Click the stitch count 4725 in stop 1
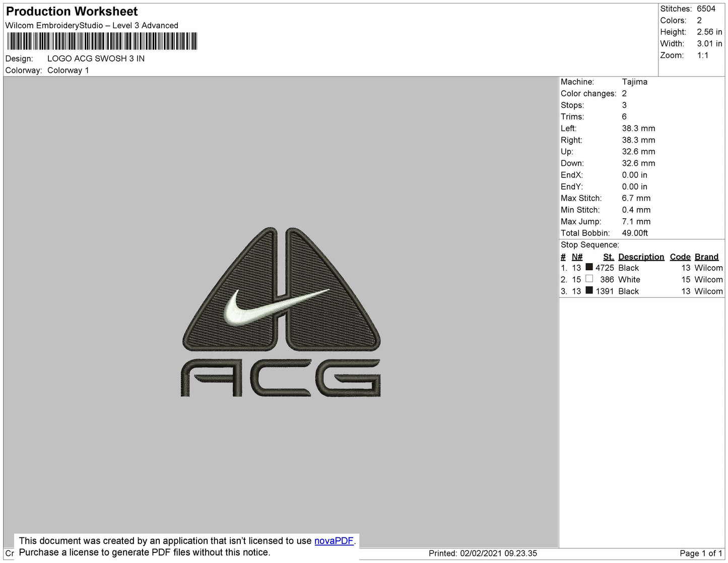This screenshot has width=728, height=563. tap(605, 268)
